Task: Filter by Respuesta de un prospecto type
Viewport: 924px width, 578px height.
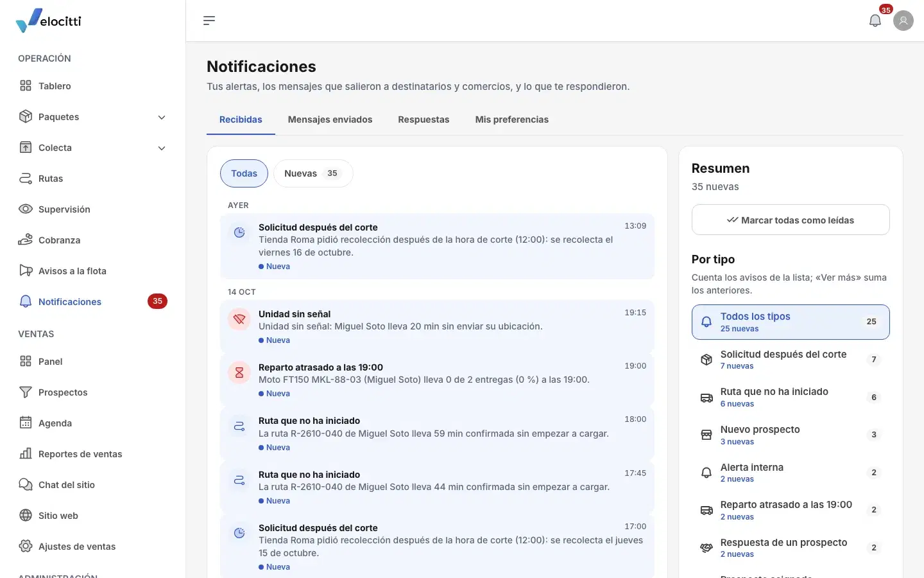Action: pos(791,548)
